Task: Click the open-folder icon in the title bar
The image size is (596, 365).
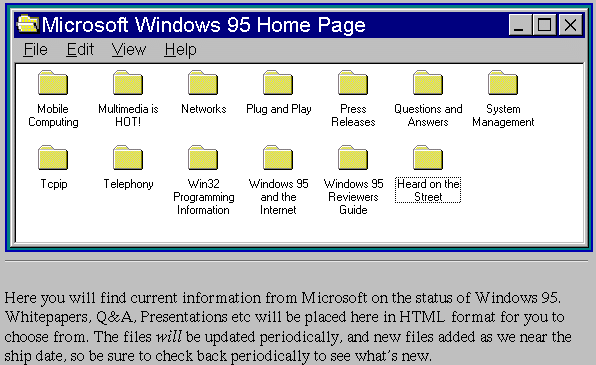Action: tap(27, 24)
